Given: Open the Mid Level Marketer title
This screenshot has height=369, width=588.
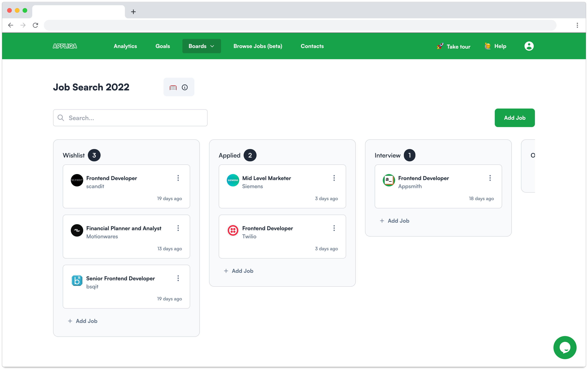Looking at the screenshot, I should [266, 178].
